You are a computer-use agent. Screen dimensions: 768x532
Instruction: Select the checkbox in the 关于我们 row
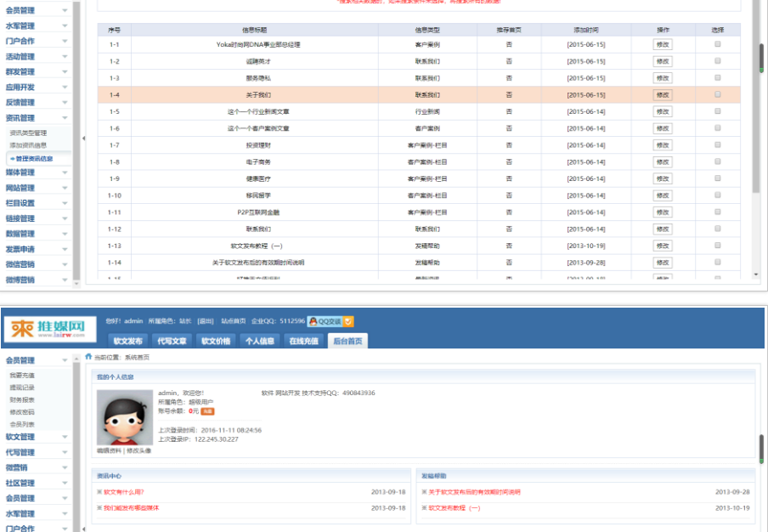tap(718, 94)
